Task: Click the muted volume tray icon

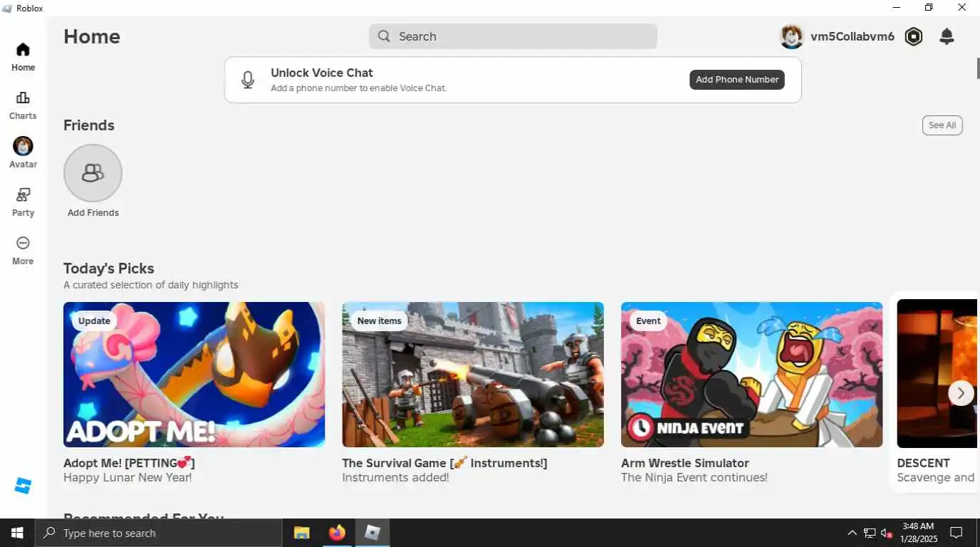Action: click(x=887, y=533)
